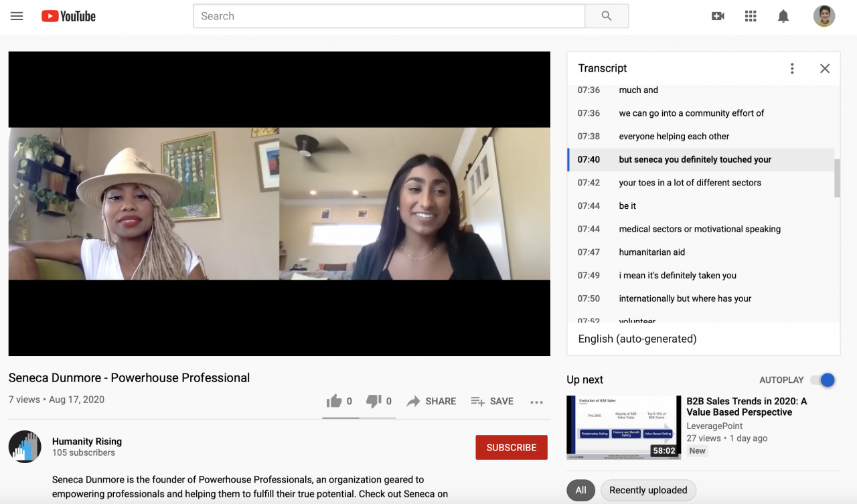
Task: Open the B2B Sales Trends video thumbnail
Action: coord(623,427)
